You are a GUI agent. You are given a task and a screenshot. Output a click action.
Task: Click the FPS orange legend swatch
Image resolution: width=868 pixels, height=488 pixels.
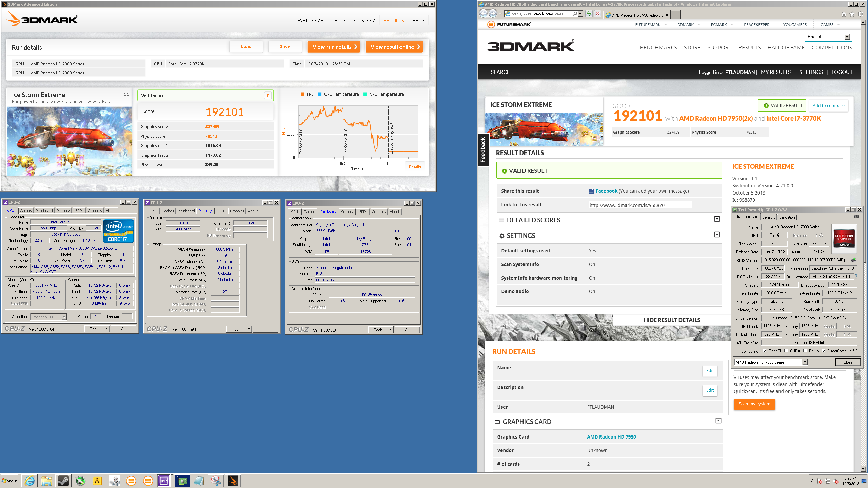click(x=302, y=94)
